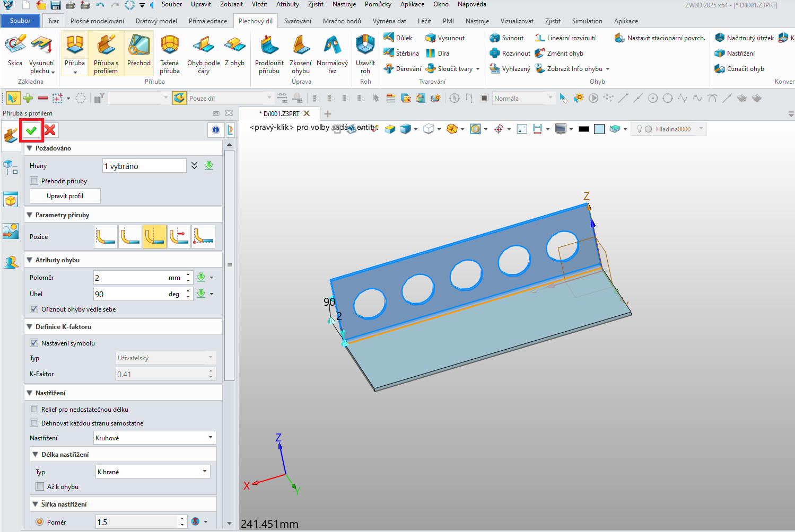Open the Nástroje menu
The image size is (795, 532).
pos(344,4)
